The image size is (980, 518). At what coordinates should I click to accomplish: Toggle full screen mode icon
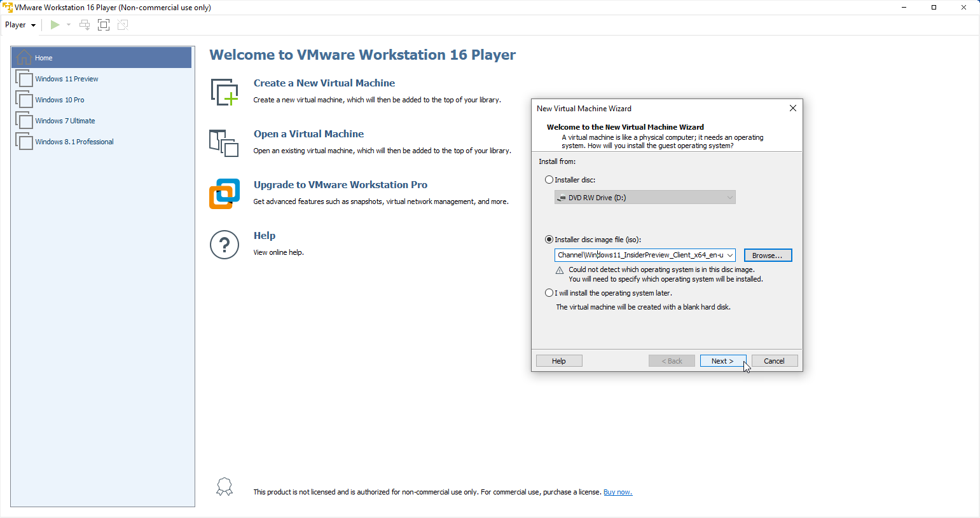click(104, 25)
